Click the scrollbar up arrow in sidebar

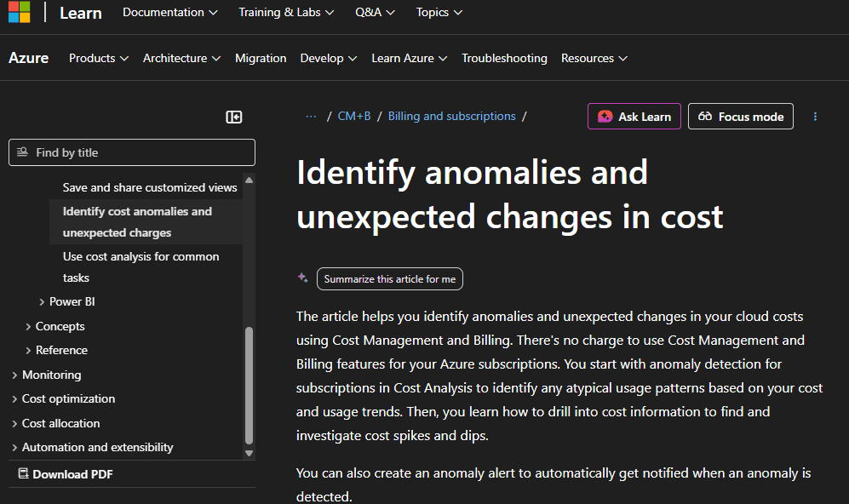point(249,180)
